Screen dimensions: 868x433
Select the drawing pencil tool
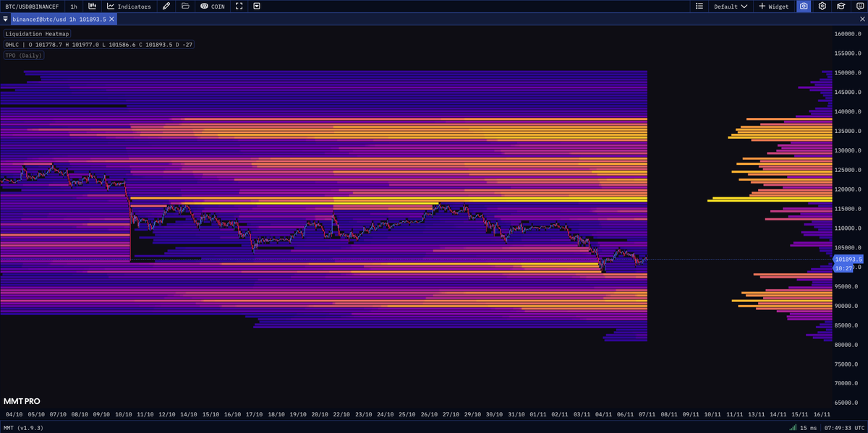(166, 6)
